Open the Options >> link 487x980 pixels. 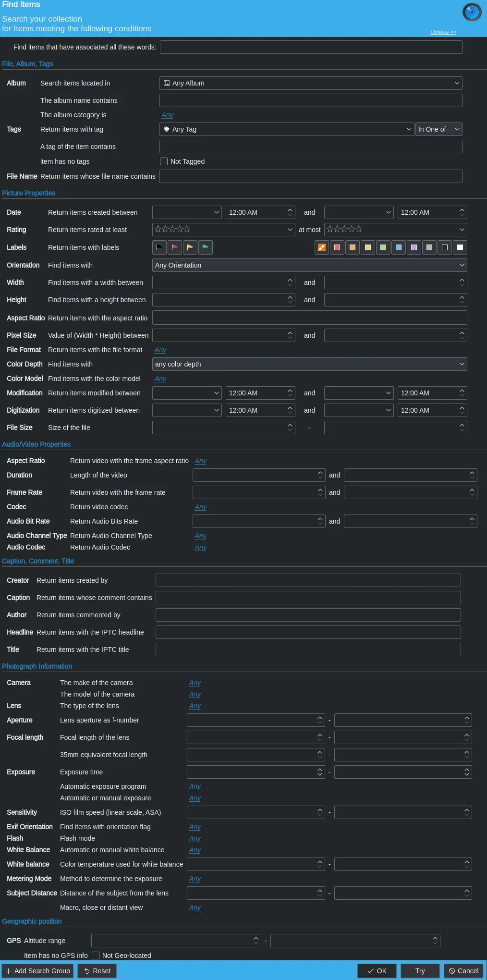click(x=443, y=32)
